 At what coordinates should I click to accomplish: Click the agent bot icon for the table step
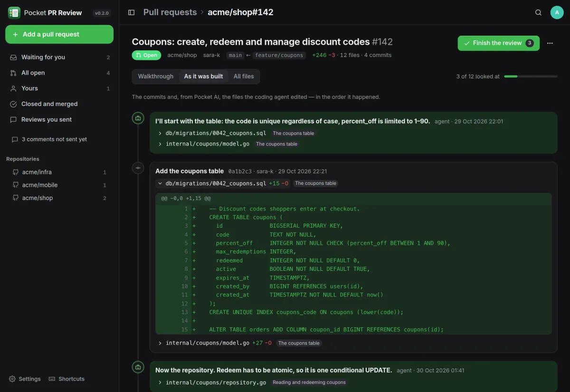click(x=138, y=118)
